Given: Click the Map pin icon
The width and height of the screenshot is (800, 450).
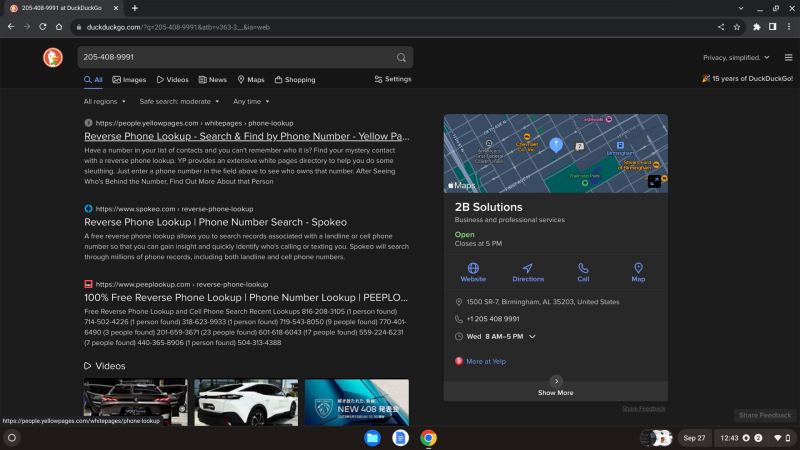Looking at the screenshot, I should click(638, 268).
